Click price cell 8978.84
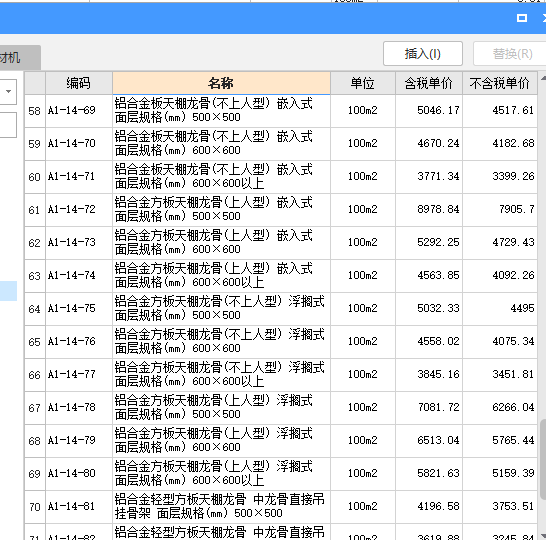This screenshot has height=540, width=546. click(429, 210)
